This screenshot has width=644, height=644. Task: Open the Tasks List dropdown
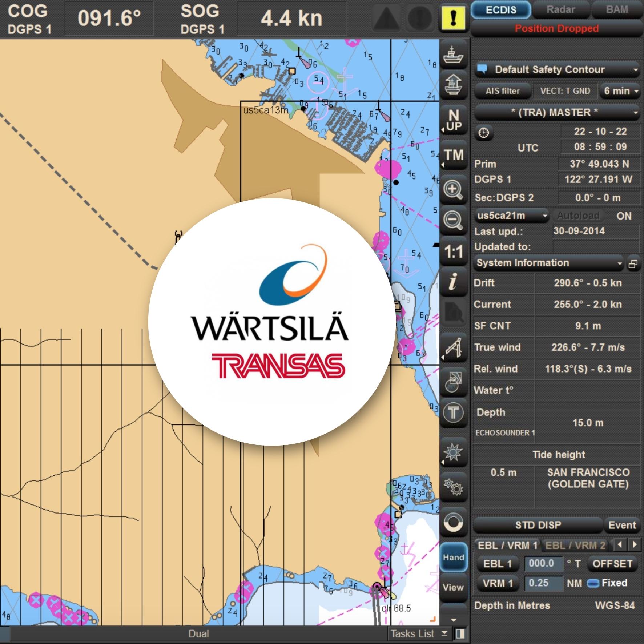[x=419, y=634]
